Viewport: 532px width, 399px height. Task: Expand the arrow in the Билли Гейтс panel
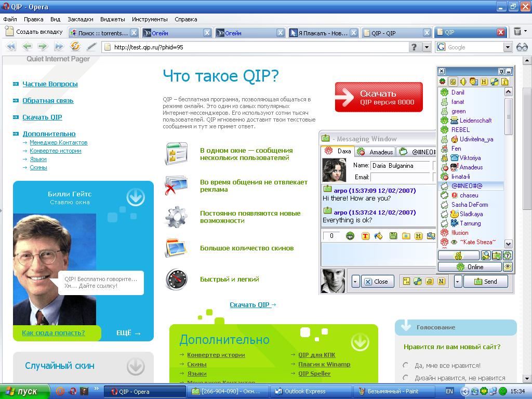136,197
